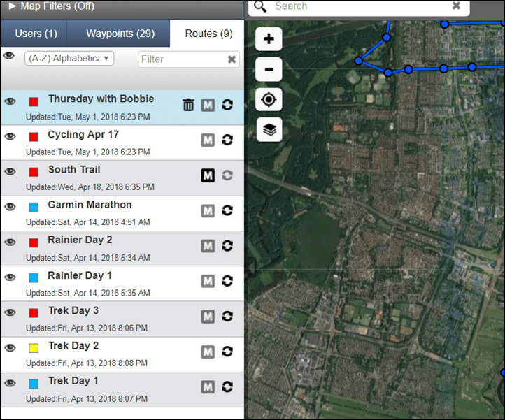Click the M icon for Trek Day 1
Viewport: 505px width, 420px height.
208,387
